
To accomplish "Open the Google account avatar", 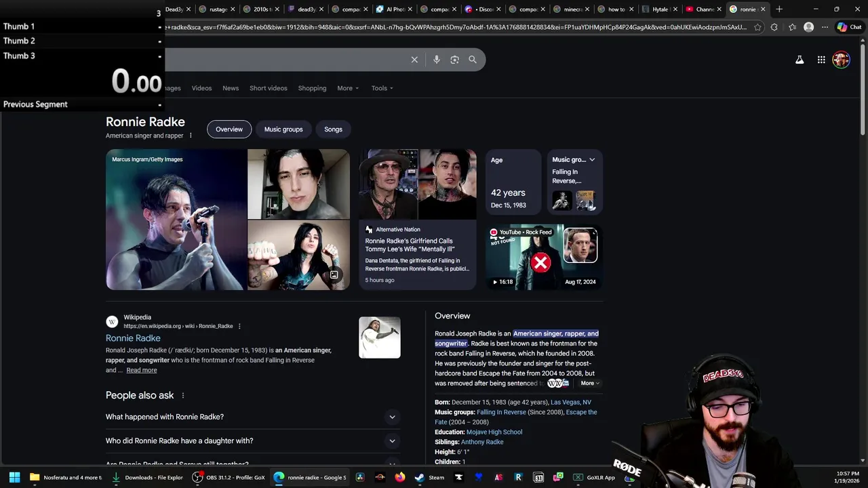I will coord(841,60).
